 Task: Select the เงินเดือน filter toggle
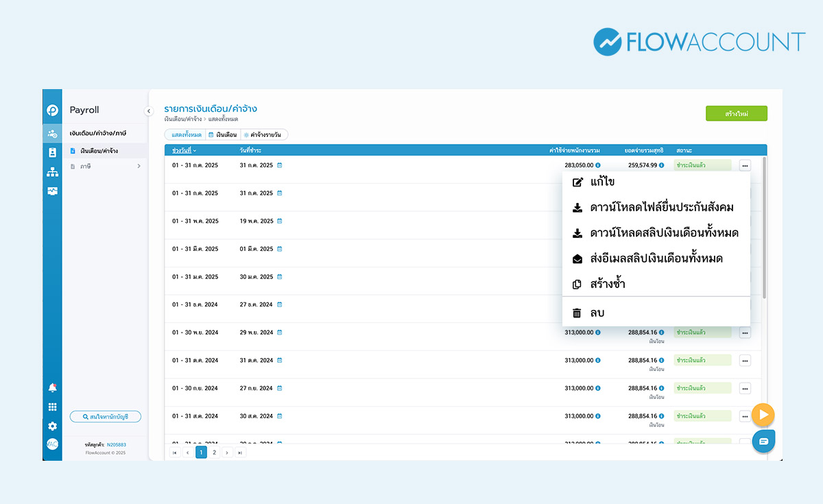coord(222,135)
